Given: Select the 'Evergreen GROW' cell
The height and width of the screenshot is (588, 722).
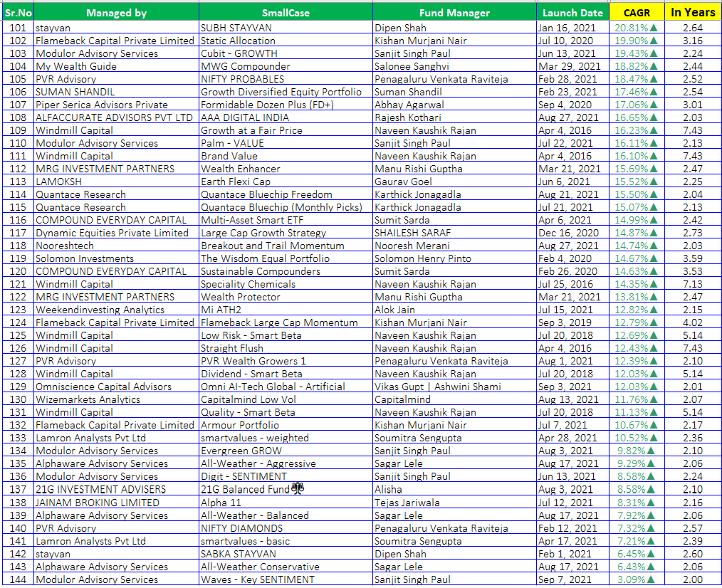Looking at the screenshot, I should pyautogui.click(x=286, y=451).
